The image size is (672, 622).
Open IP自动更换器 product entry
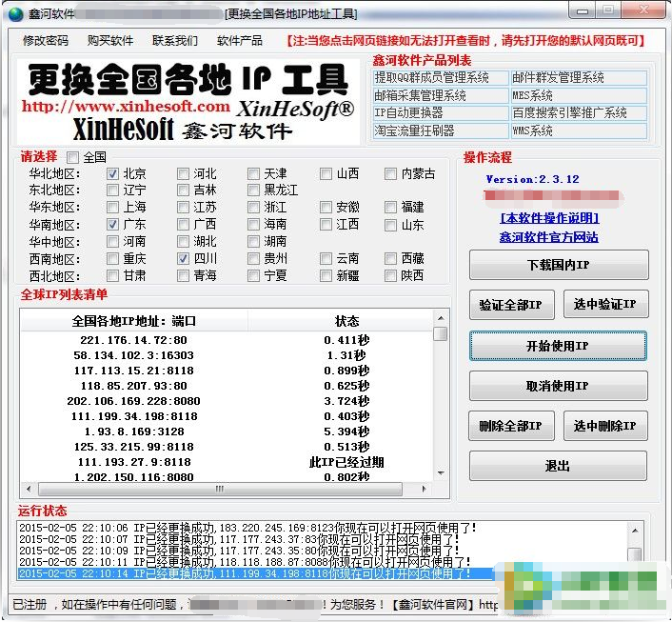pyautogui.click(x=441, y=113)
